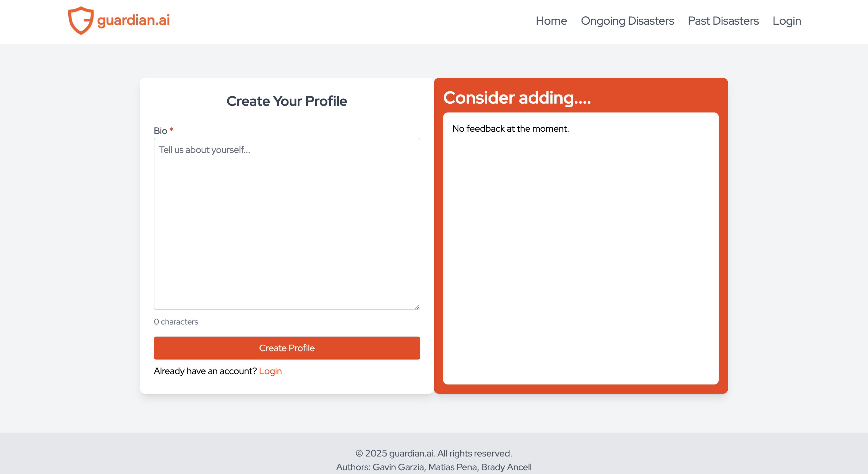The image size is (868, 474).
Task: Click inside the white feedback panel
Action: click(580, 256)
